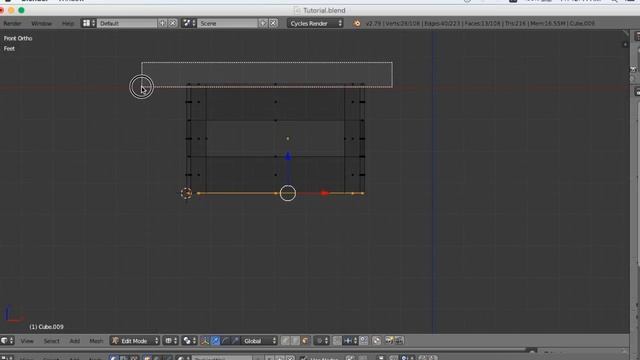
Task: Delete the active scene
Action: pyautogui.click(x=273, y=23)
